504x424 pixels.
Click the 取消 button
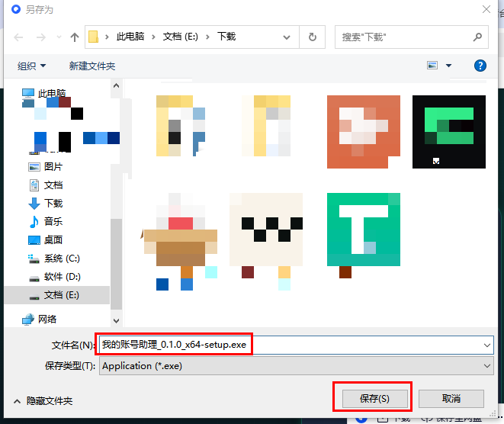pyautogui.click(x=451, y=399)
